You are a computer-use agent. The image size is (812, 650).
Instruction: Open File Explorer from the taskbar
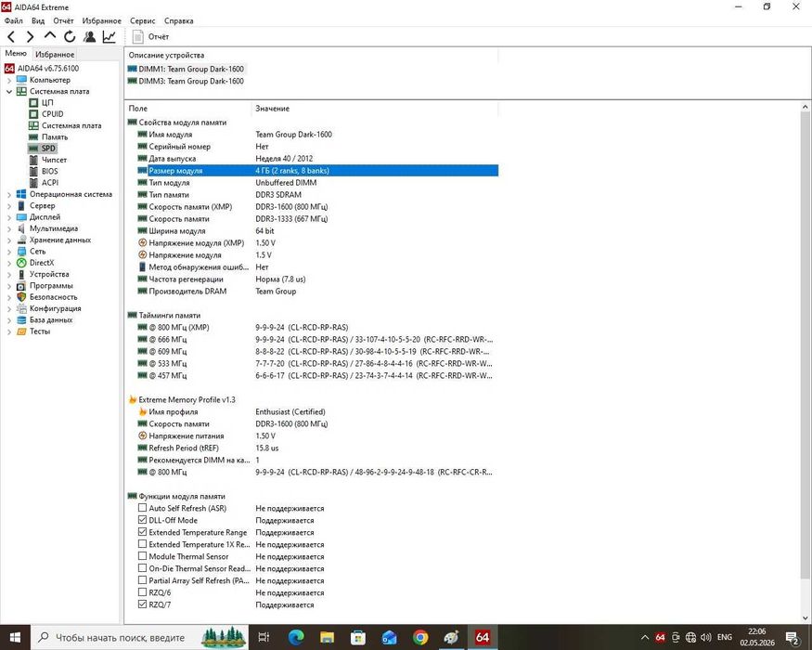tap(327, 638)
